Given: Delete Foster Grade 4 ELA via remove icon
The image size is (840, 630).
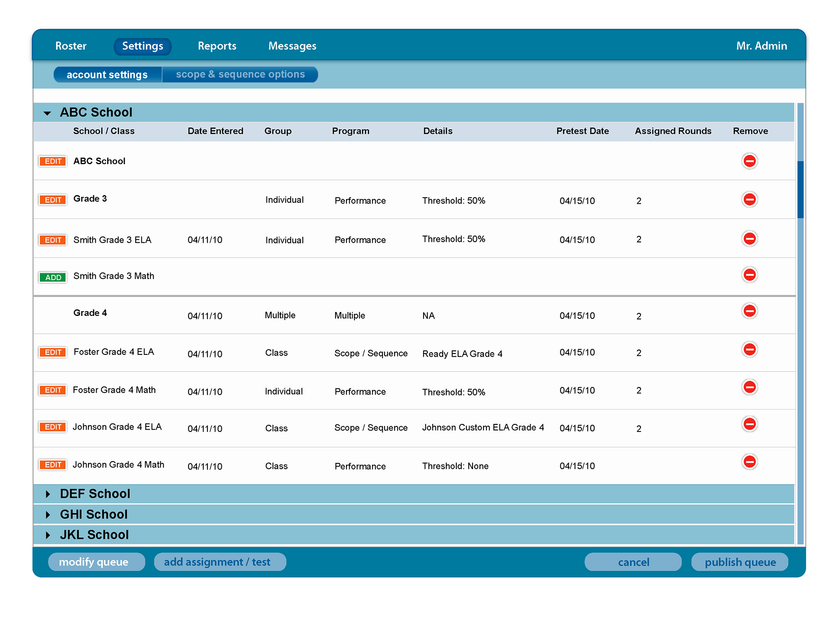Looking at the screenshot, I should 749,350.
